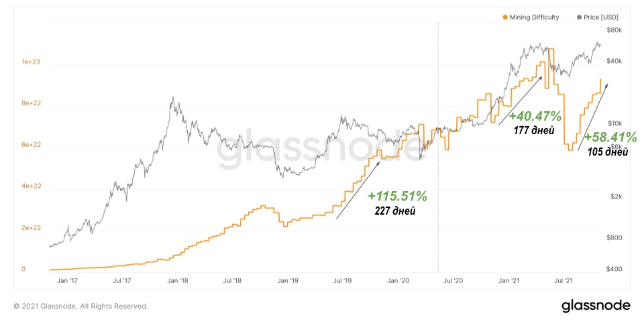Click the orange Mining Difficulty legend dot
Viewport: 644px width, 322px height.
[x=505, y=17]
